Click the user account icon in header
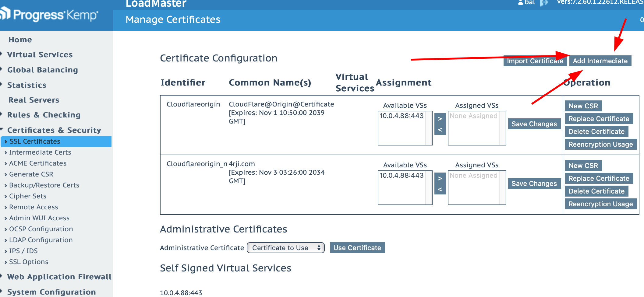The height and width of the screenshot is (297, 644). pos(520,3)
